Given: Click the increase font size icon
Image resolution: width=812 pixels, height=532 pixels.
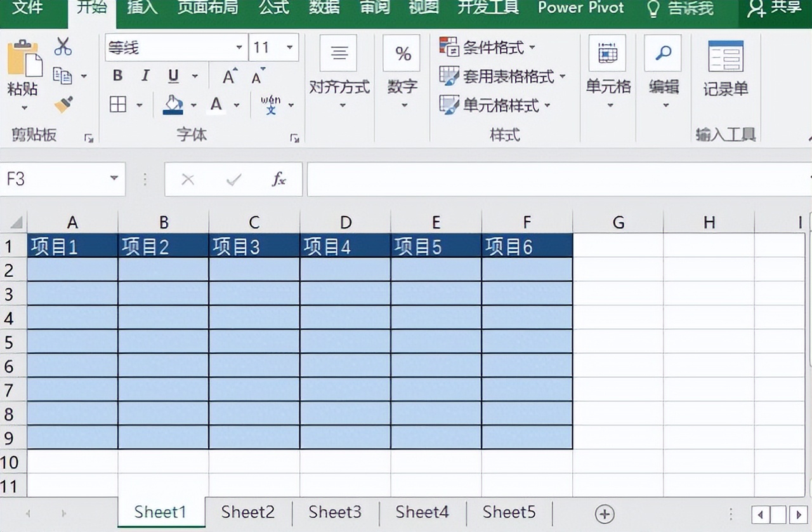Looking at the screenshot, I should pos(230,76).
